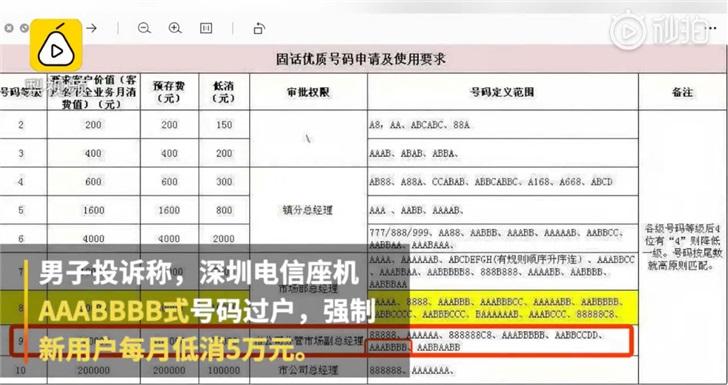Image resolution: width=728 pixels, height=385 pixels.
Task: Click the backslash approval cell for levels 2-3
Action: pyautogui.click(x=308, y=139)
